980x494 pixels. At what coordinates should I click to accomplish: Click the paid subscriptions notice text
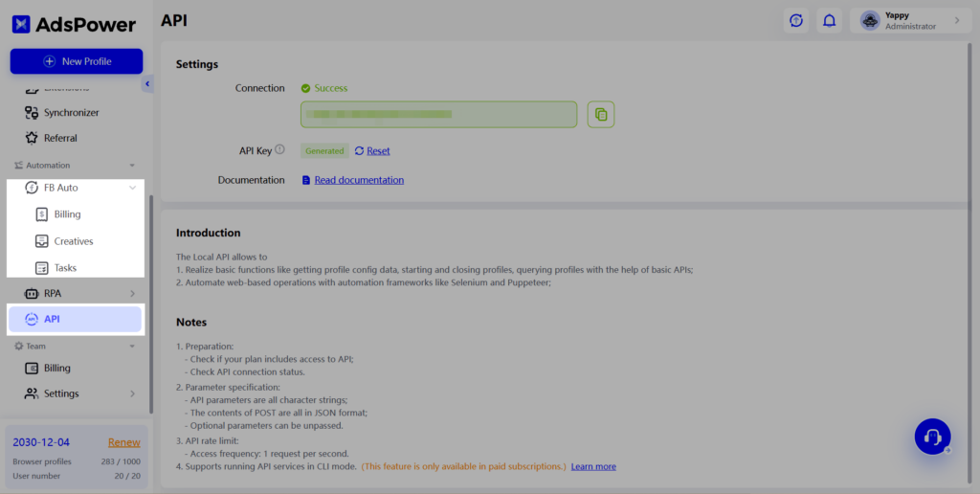tap(464, 466)
